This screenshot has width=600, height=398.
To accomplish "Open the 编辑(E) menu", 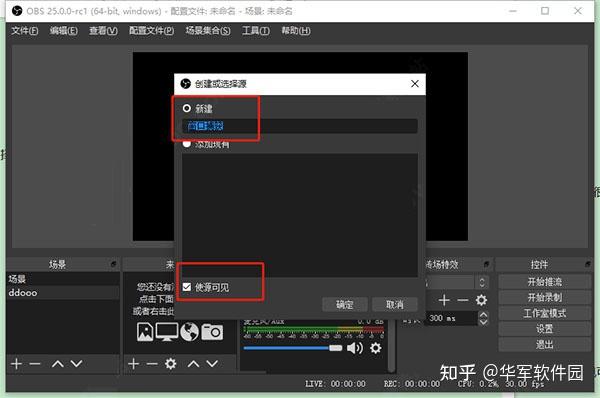I will point(64,31).
